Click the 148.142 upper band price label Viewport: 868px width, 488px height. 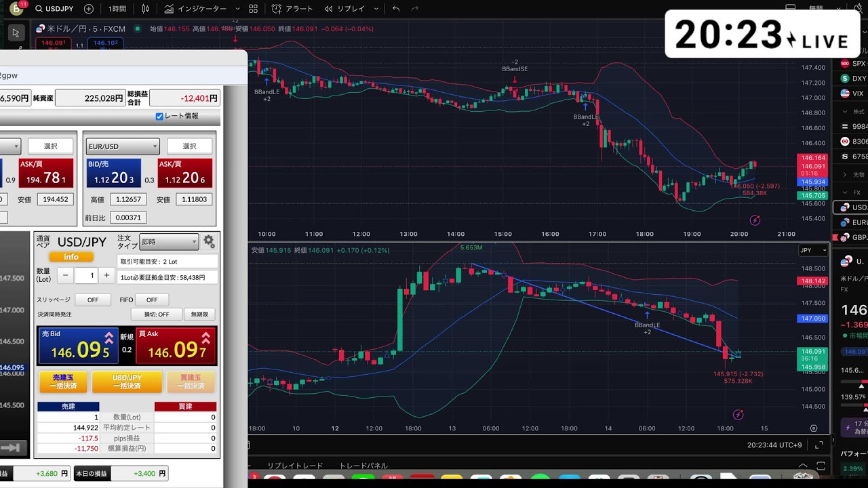814,281
